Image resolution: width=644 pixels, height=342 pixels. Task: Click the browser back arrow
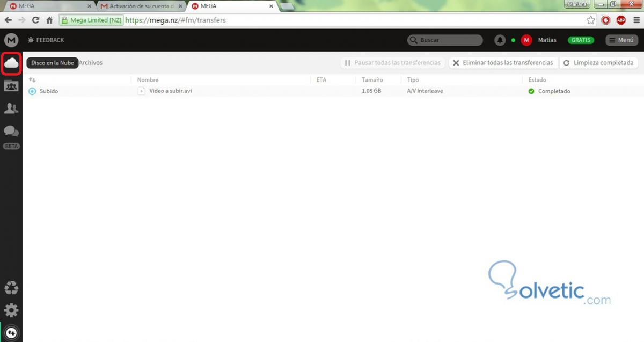pyautogui.click(x=9, y=20)
